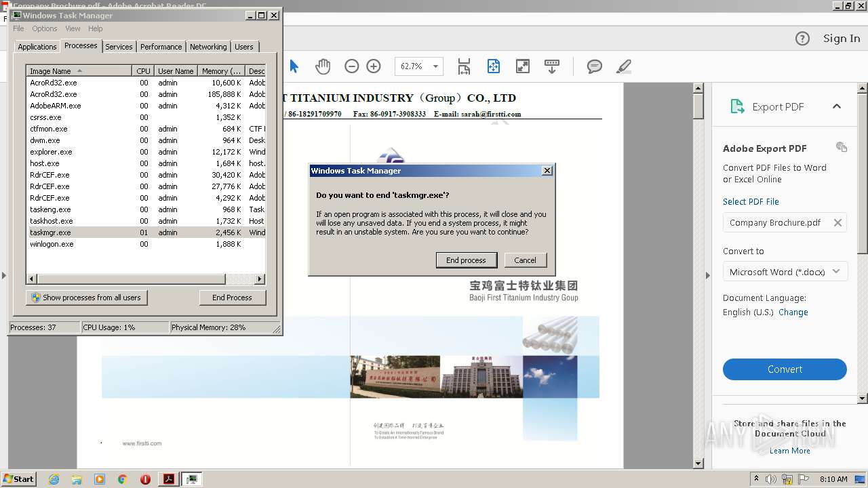868x488 pixels.
Task: Switch to the Applications tab
Action: click(37, 47)
